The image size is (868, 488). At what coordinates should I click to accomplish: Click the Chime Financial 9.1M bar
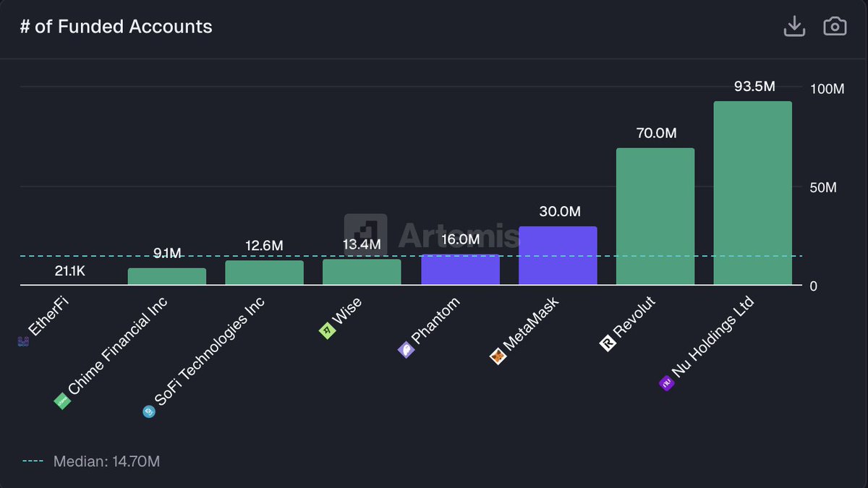pos(167,277)
